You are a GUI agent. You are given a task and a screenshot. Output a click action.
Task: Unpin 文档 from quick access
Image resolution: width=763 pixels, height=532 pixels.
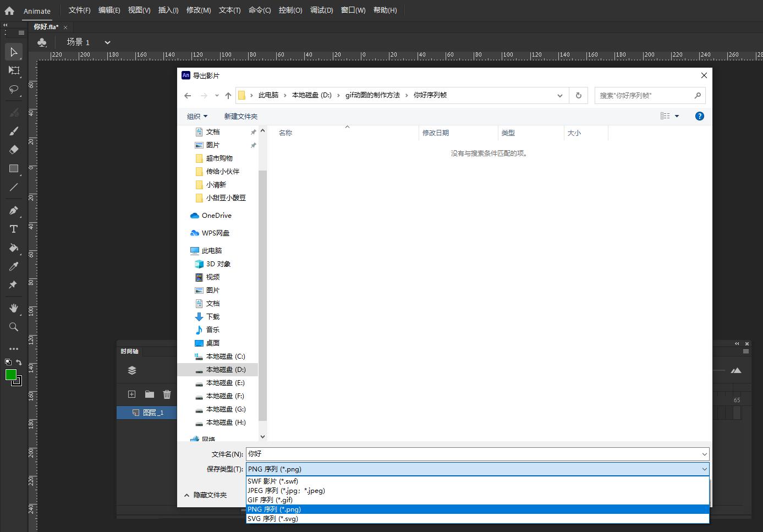coord(253,131)
